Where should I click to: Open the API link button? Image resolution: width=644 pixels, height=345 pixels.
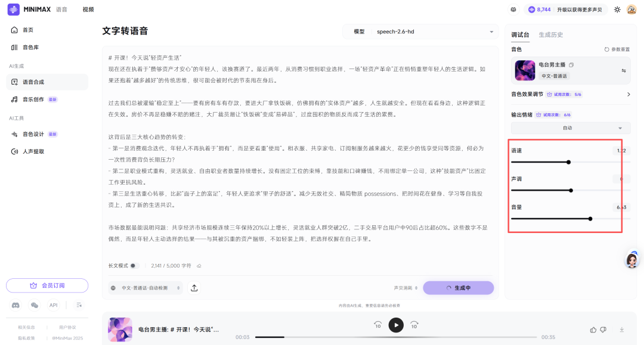tap(54, 305)
